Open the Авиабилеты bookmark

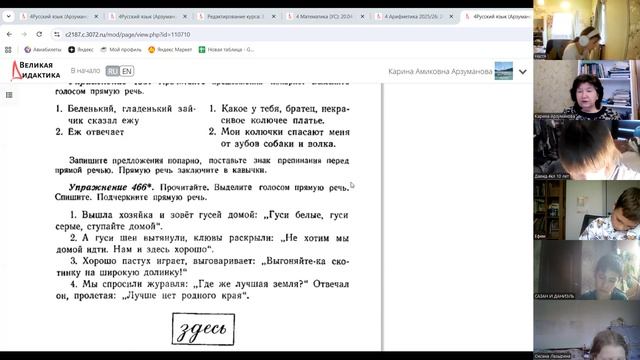click(43, 50)
